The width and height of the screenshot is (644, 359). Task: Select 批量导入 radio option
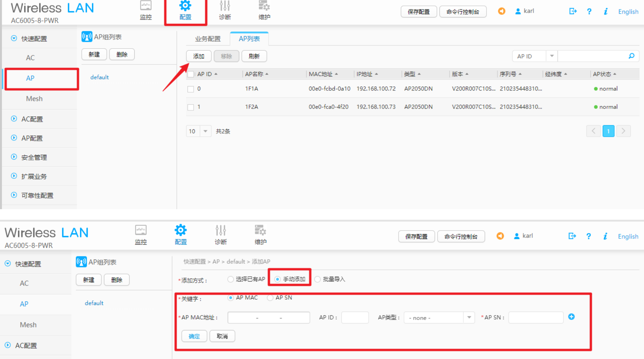317,279
